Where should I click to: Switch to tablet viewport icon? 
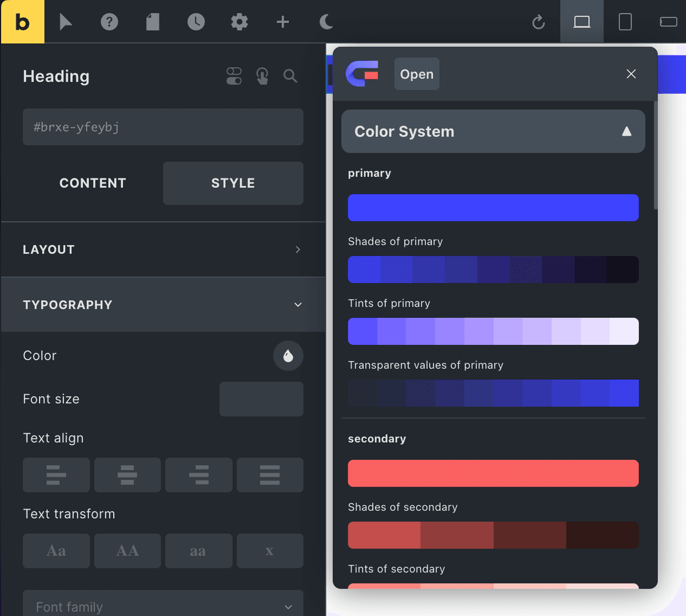pyautogui.click(x=625, y=22)
